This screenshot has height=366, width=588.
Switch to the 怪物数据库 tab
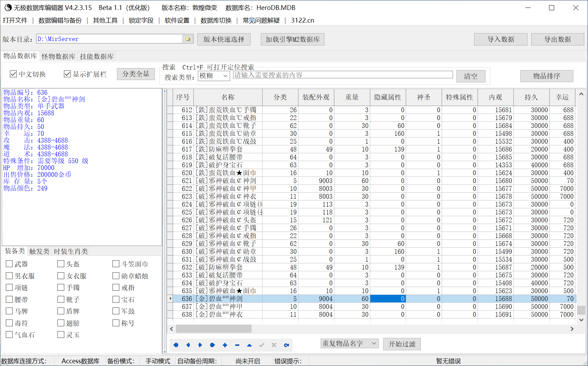pyautogui.click(x=58, y=56)
